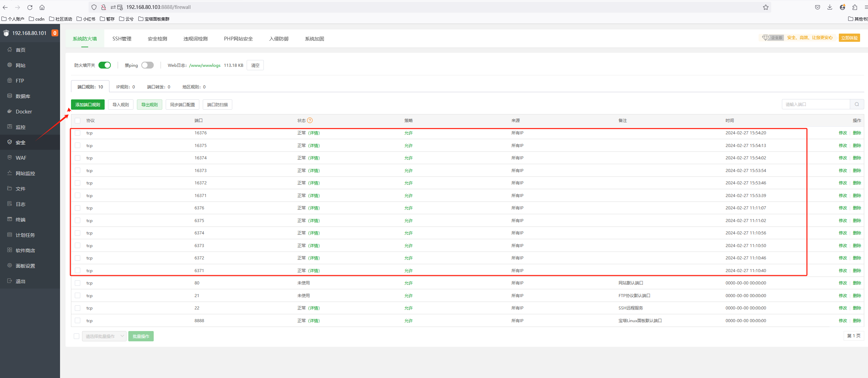
Task: Click 修改 for port 16376 row
Action: tap(843, 133)
